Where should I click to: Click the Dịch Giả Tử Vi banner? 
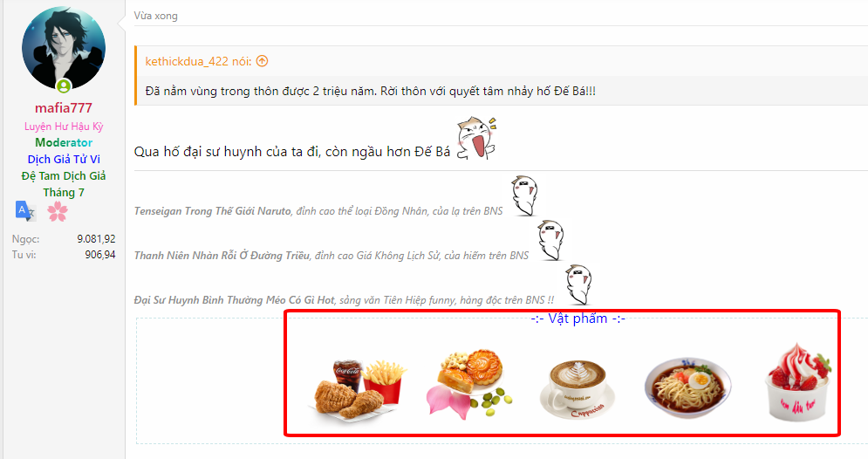(x=64, y=159)
